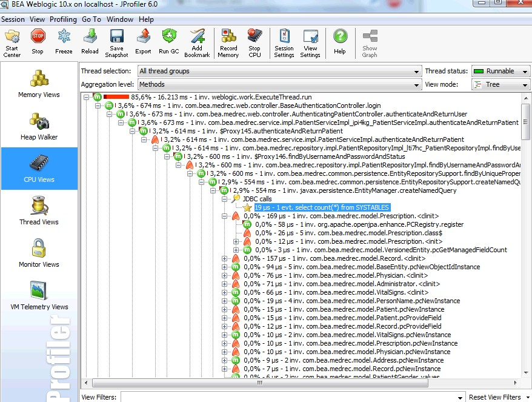The height and width of the screenshot is (402, 532).
Task: Open the Window menu
Action: pyautogui.click(x=120, y=19)
